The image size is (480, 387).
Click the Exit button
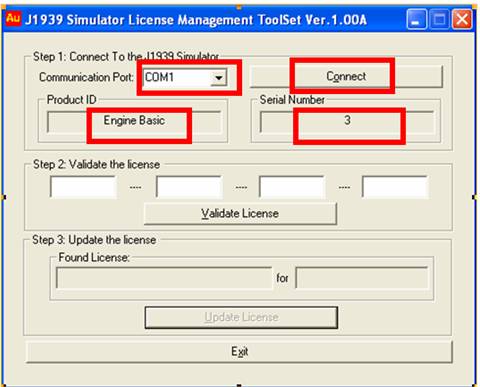click(239, 352)
